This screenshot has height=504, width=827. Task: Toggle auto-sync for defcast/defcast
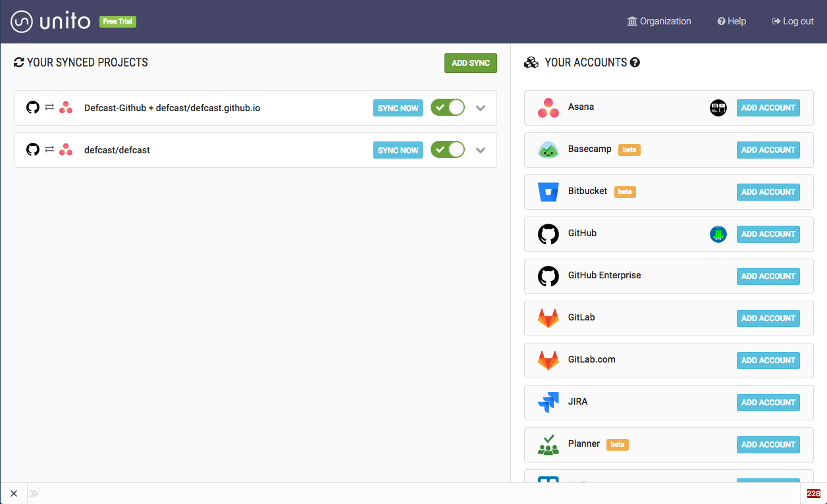tap(448, 149)
